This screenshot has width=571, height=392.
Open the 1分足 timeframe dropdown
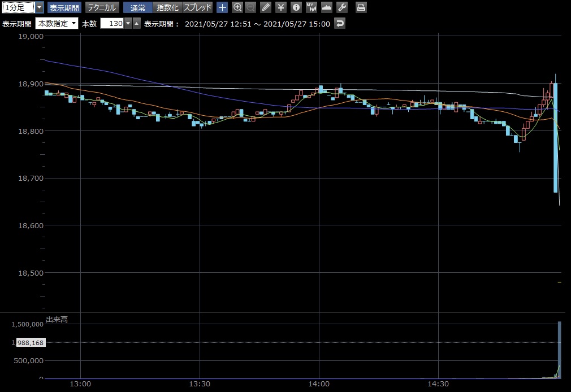(x=39, y=7)
